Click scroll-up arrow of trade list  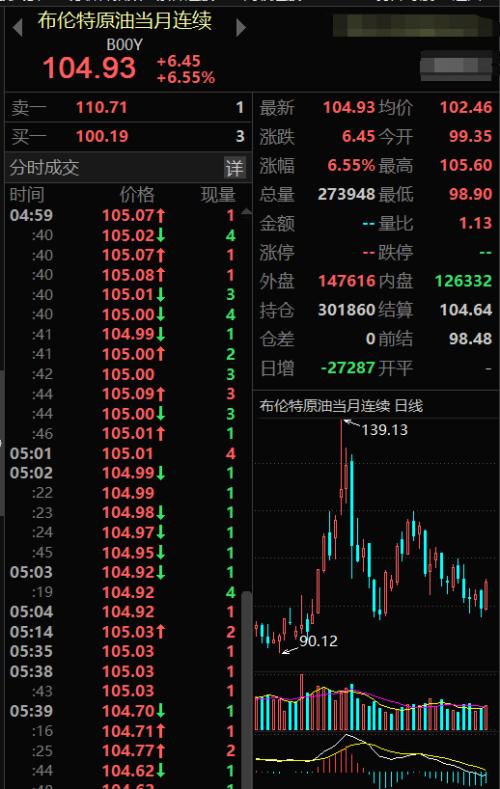[246, 212]
